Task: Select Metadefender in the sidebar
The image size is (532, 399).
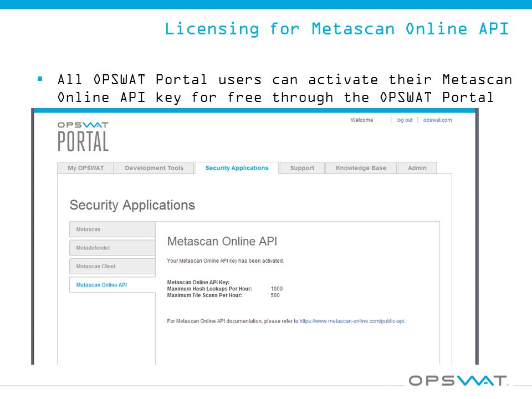Action: coord(112,248)
